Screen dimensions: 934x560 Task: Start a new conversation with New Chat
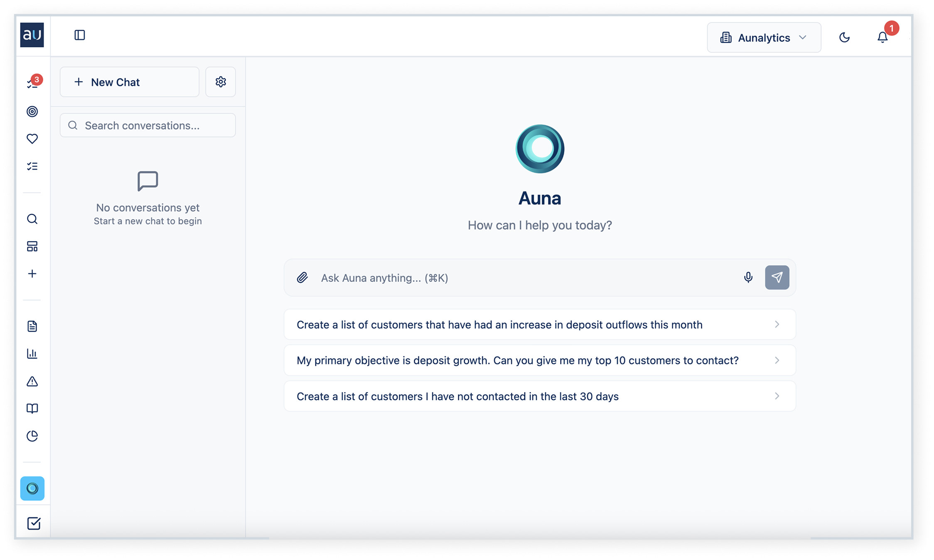[x=129, y=82]
